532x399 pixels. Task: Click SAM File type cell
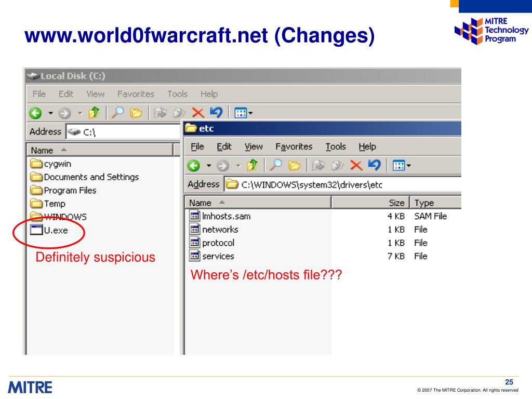click(430, 216)
